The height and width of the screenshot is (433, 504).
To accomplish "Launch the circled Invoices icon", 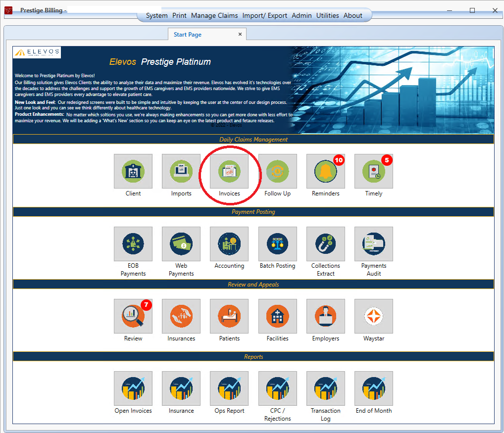I will coord(229,171).
